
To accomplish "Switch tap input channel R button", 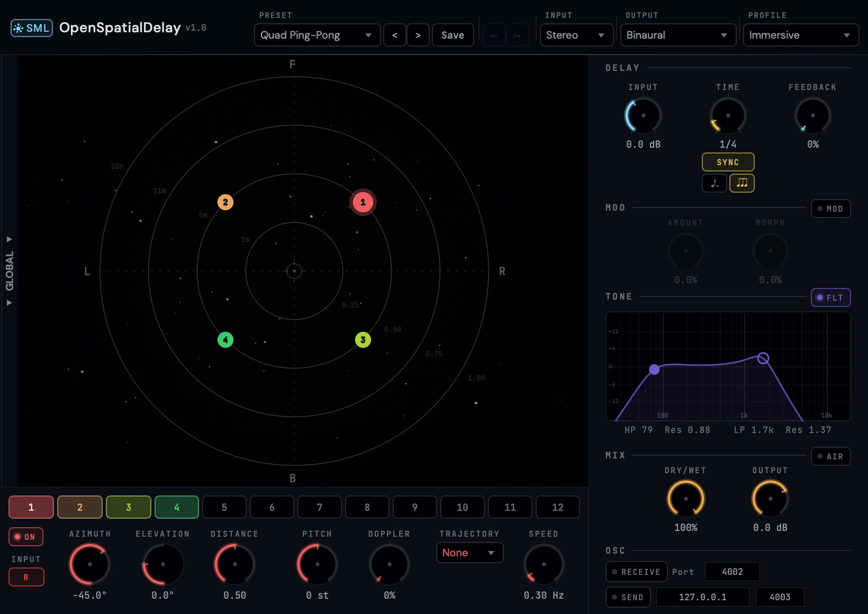I will point(26,577).
